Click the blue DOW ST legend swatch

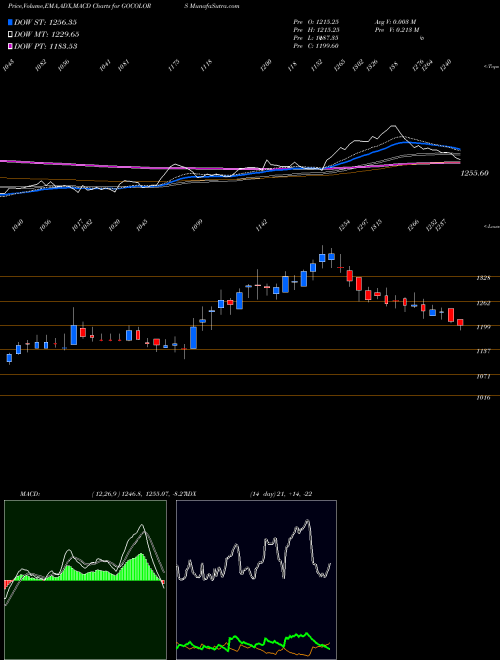10,22
